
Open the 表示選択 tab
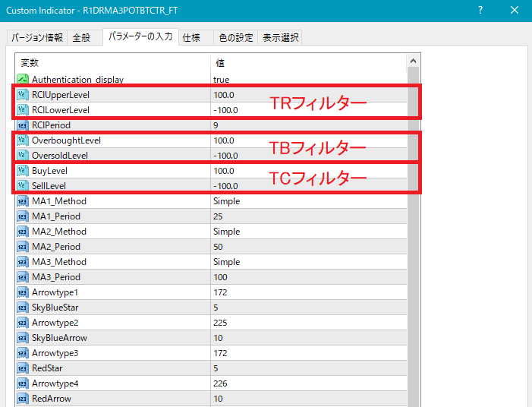coord(280,37)
